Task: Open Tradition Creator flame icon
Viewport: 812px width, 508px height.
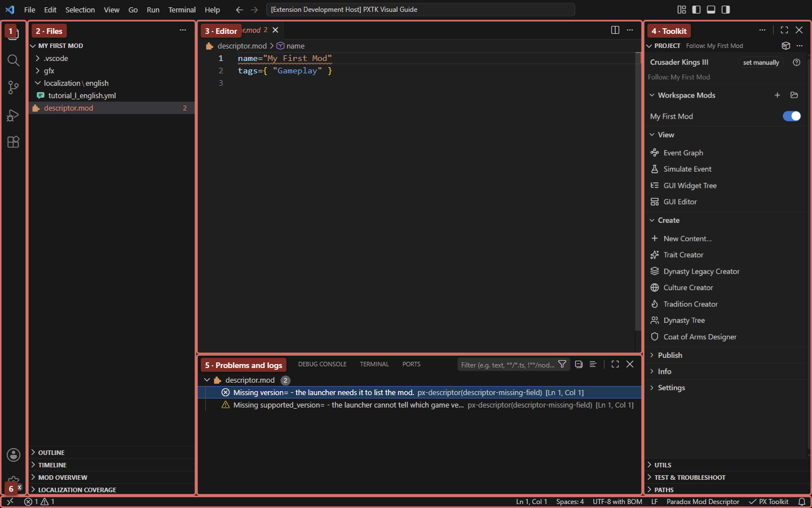Action: pyautogui.click(x=655, y=304)
